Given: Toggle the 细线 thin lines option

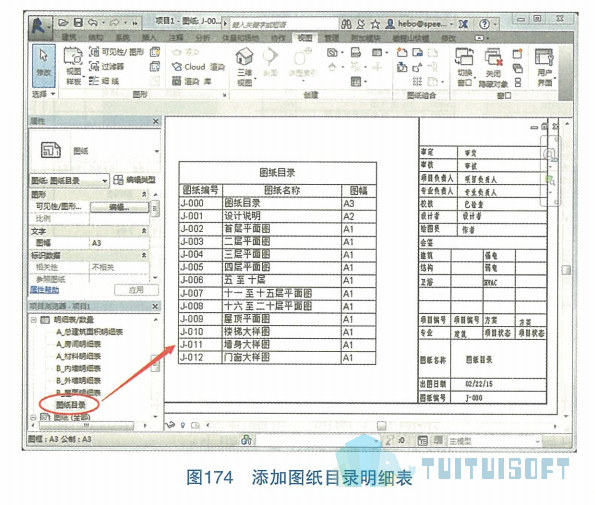Looking at the screenshot, I should point(104,80).
